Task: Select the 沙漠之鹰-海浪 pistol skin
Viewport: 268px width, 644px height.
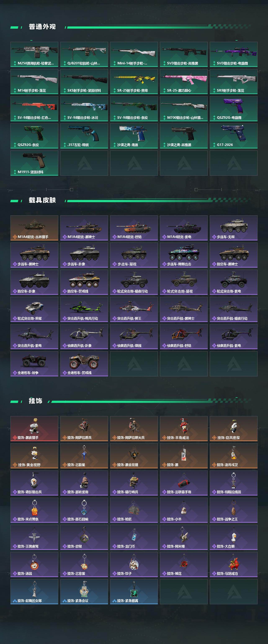Action: pyautogui.click(x=134, y=136)
